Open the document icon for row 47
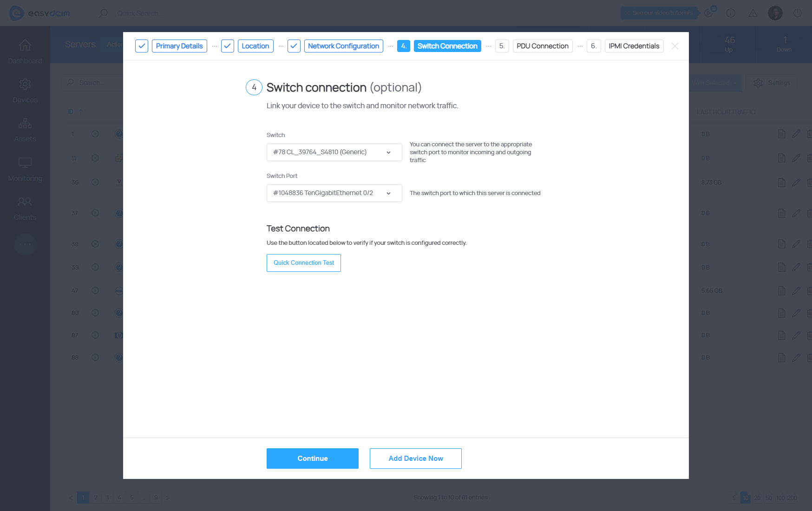The width and height of the screenshot is (812, 511). tap(781, 290)
